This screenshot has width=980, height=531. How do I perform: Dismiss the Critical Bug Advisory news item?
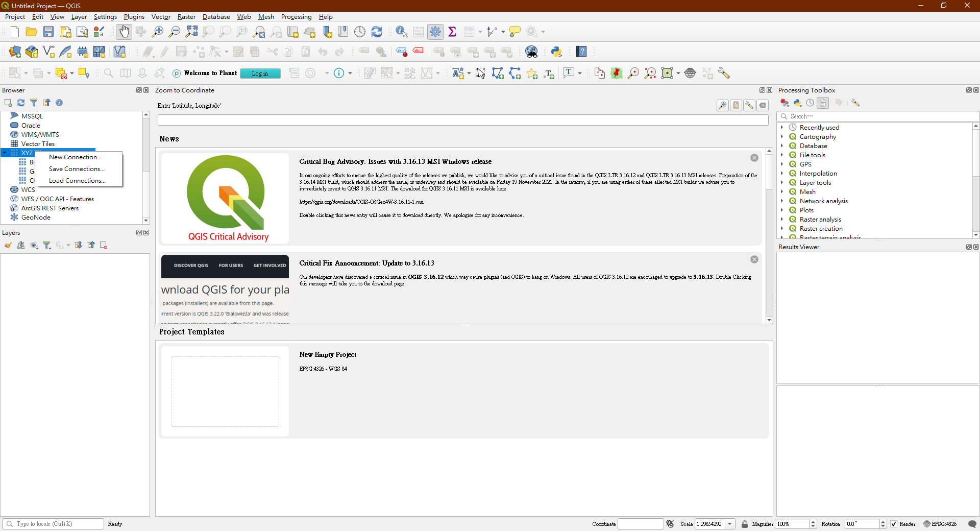pos(754,158)
